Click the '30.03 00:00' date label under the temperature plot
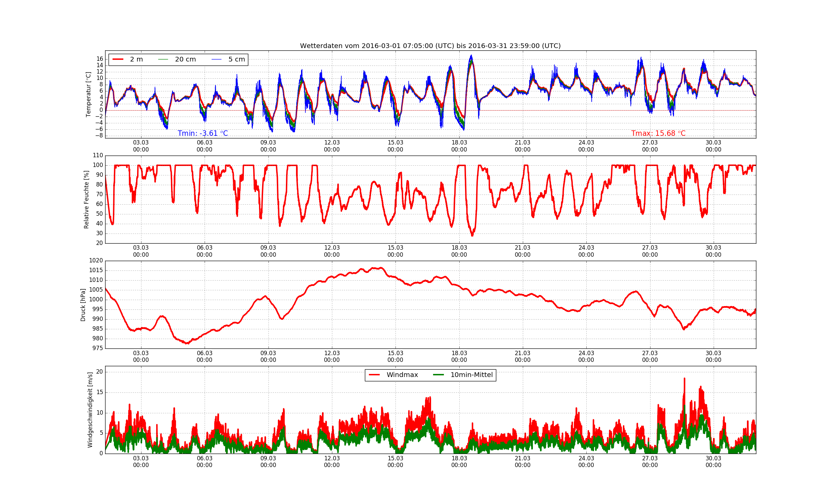The image size is (840, 504). tap(713, 146)
